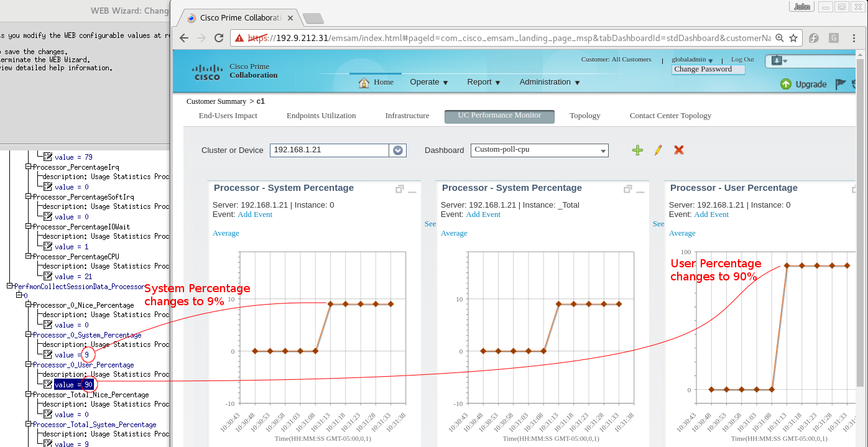Viewport: 868px width, 447px height.
Task: Click edit icon for Processor_0_System_Percentage value 9
Action: 48,354
